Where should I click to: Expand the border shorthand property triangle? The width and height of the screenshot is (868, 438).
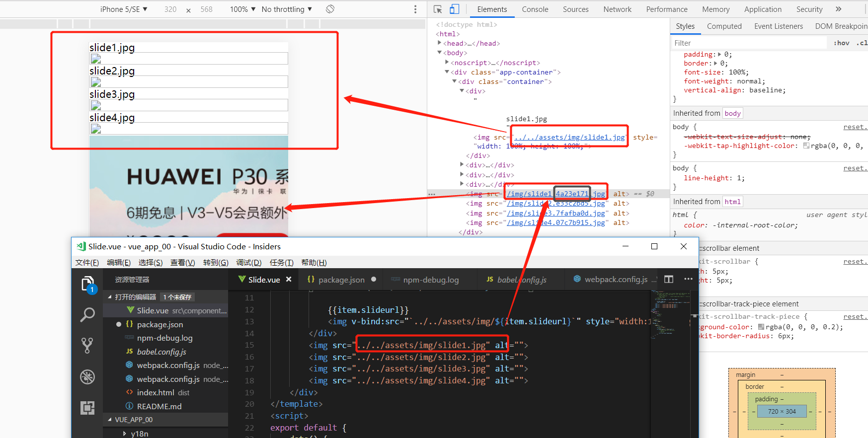pos(715,64)
